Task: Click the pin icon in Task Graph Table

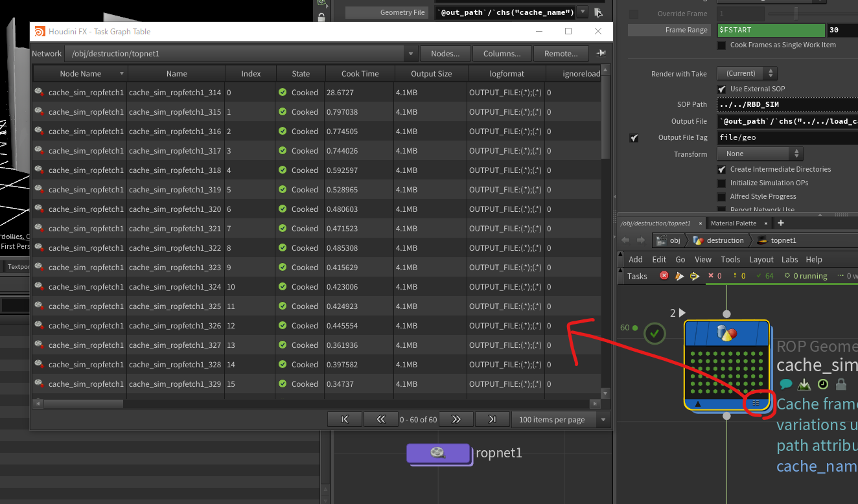Action: (x=601, y=53)
